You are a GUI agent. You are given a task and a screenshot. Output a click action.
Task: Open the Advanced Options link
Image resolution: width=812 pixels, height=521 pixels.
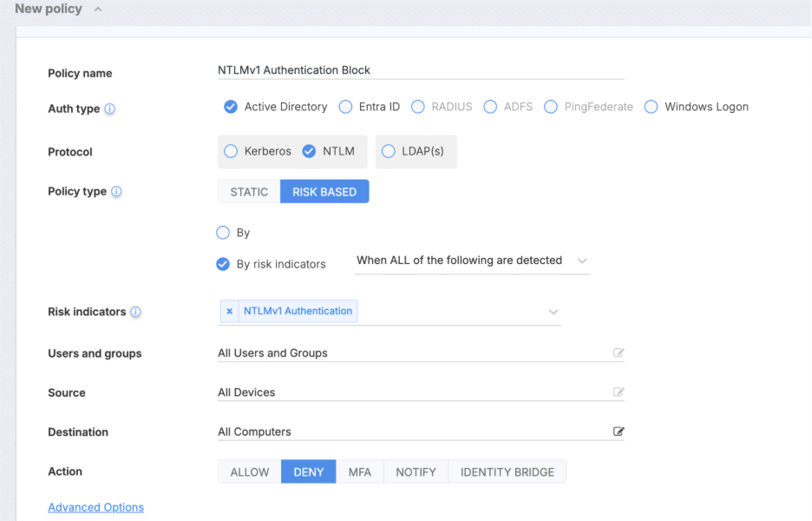(x=95, y=508)
